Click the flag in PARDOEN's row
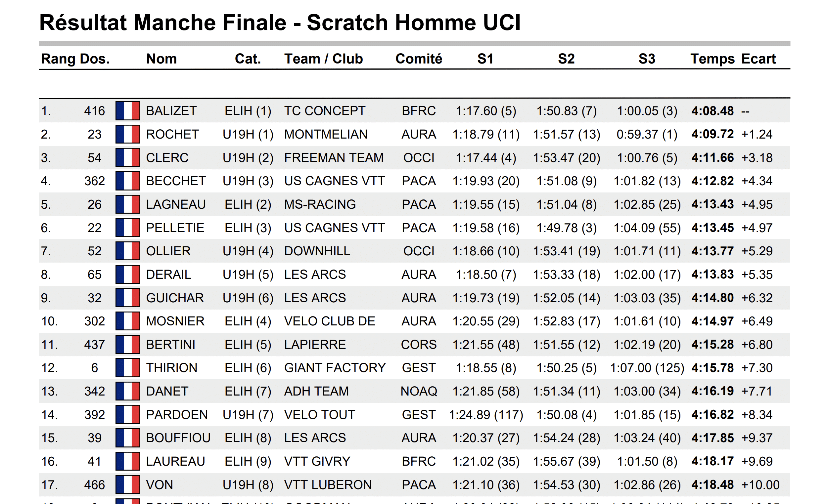 pos(128,414)
